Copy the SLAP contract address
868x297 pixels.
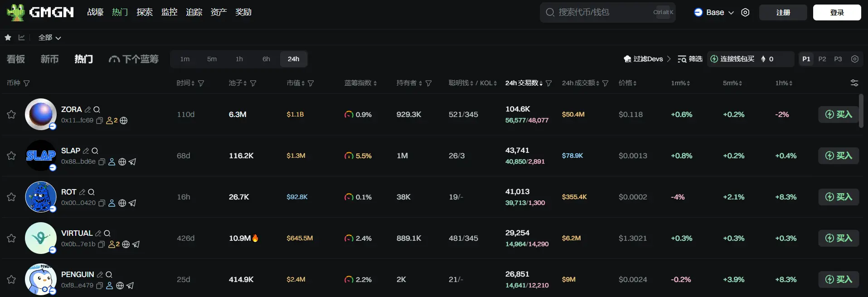pyautogui.click(x=102, y=162)
